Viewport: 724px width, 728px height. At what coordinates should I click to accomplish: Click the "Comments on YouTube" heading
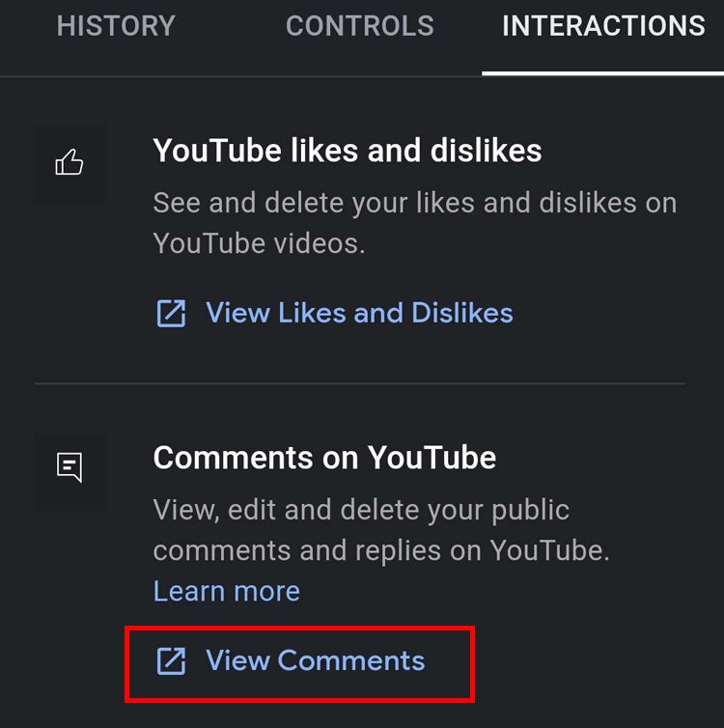point(324,457)
